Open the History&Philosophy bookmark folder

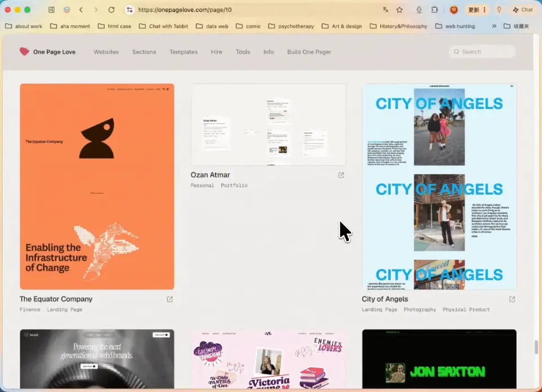point(398,26)
